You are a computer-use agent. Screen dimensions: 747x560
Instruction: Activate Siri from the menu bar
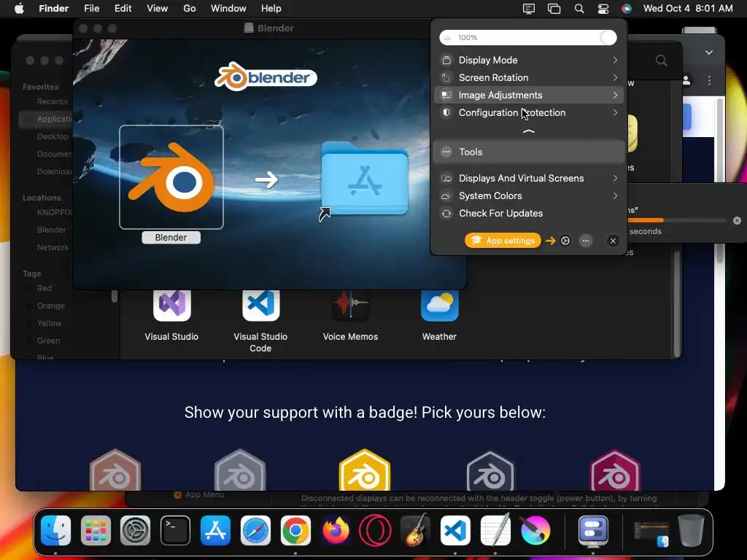(x=627, y=9)
